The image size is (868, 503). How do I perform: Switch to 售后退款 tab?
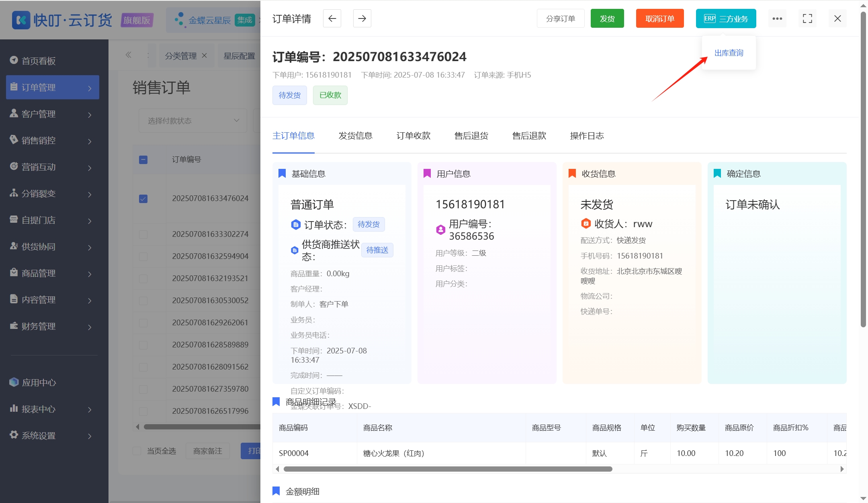[529, 136]
